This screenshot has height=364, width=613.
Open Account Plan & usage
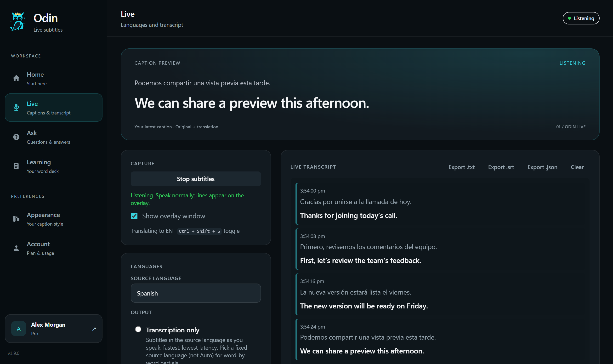53,248
